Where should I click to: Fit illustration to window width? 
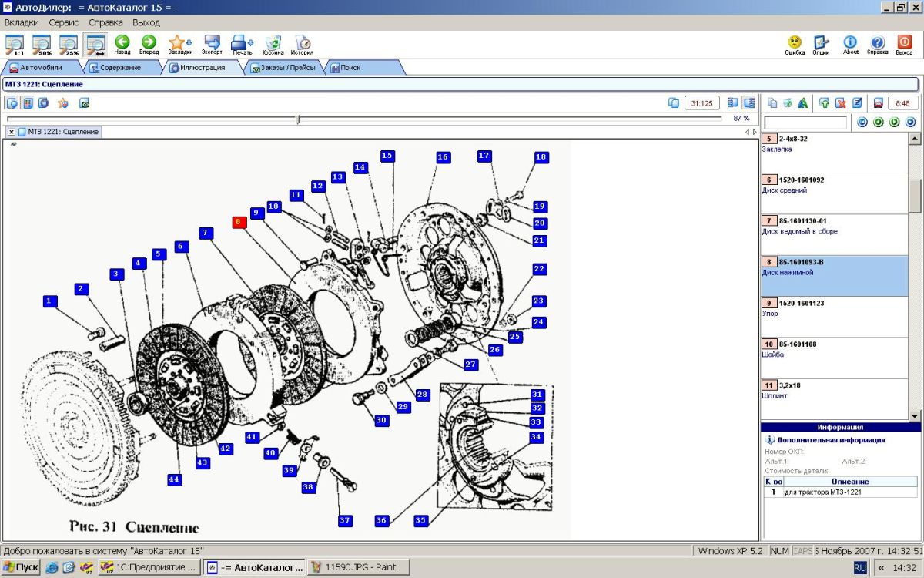(96, 45)
